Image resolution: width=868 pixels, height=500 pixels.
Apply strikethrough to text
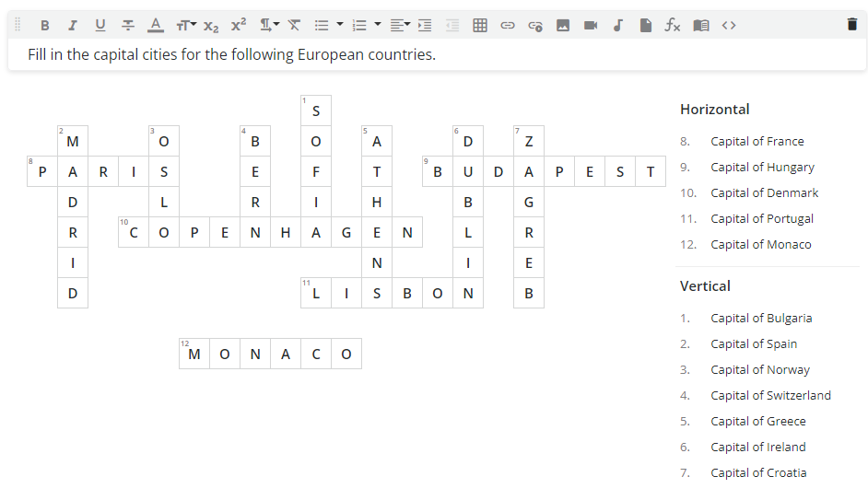click(128, 25)
